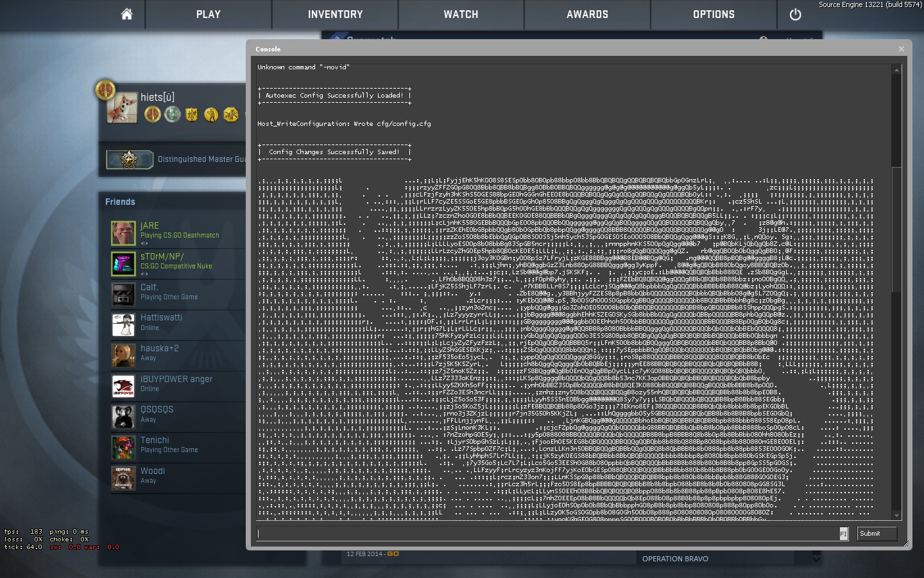Click 'CS:GO Competitive Nuke' status text

176,266
